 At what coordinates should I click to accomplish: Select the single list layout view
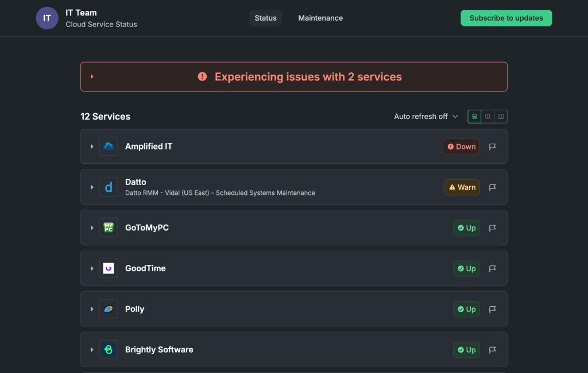(474, 116)
